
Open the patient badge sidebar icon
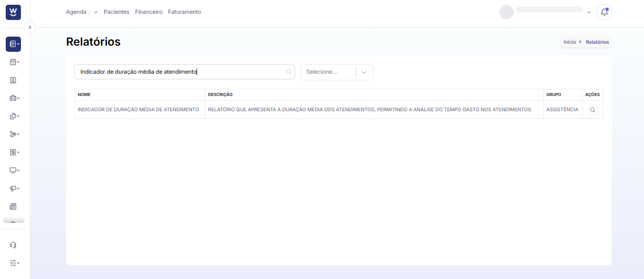coord(13,80)
